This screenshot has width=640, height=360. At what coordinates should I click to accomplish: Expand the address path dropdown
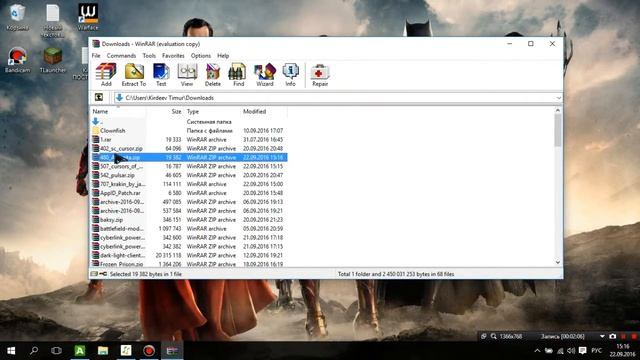[558, 98]
